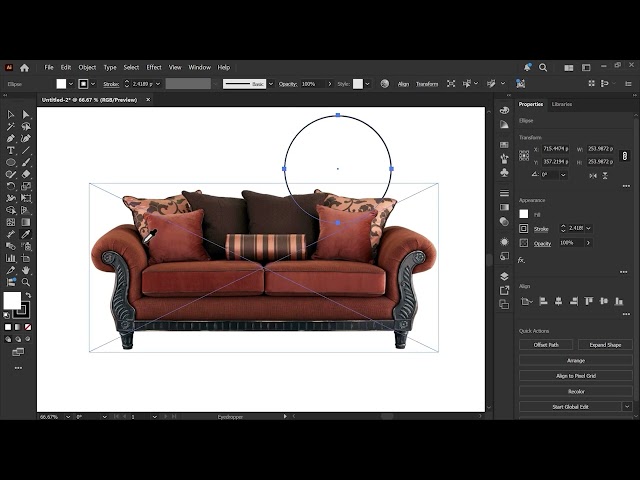Select the Scale tool
The image size is (640, 480).
[x=26, y=186]
